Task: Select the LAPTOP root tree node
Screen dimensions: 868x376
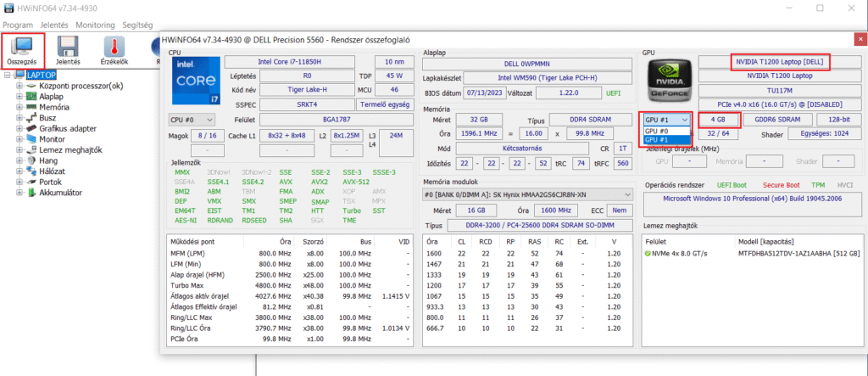Action: coord(42,75)
